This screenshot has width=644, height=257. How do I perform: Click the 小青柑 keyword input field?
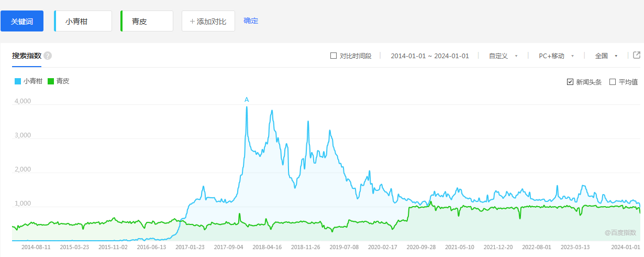click(84, 22)
